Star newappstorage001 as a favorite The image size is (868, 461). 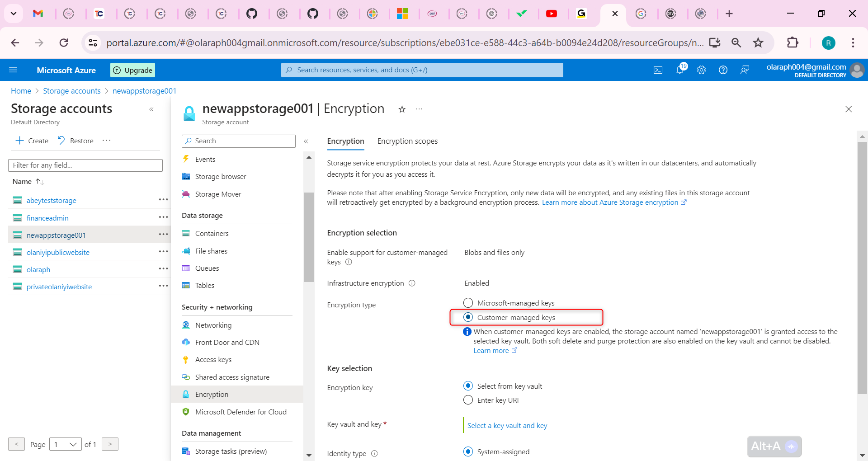click(401, 109)
